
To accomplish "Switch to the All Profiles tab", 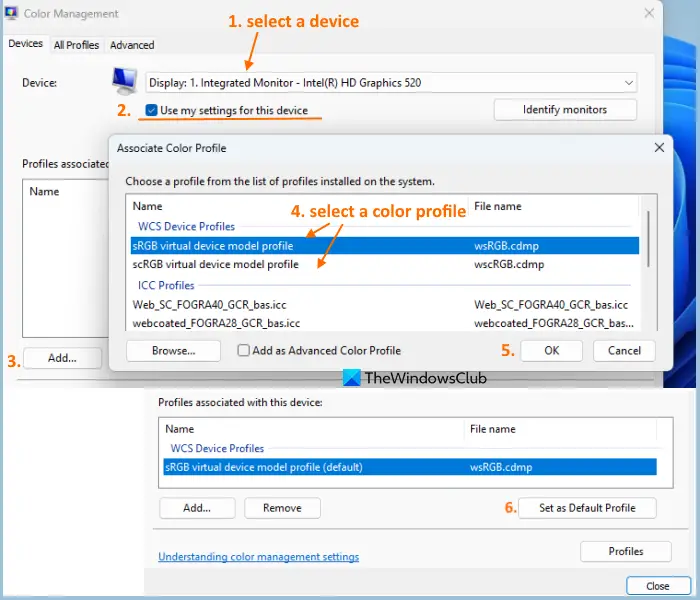I will coord(77,45).
